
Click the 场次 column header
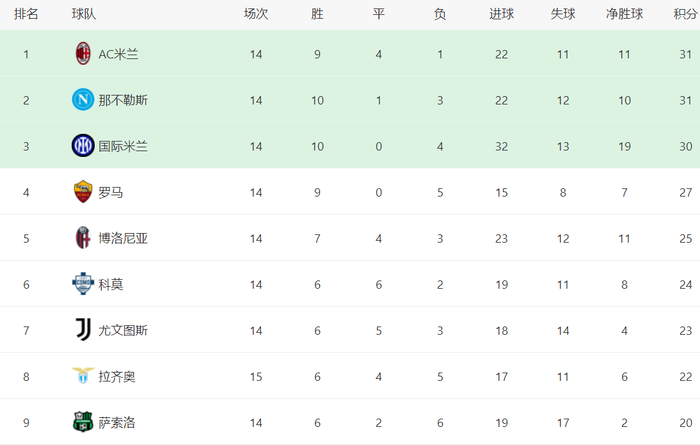click(x=256, y=14)
